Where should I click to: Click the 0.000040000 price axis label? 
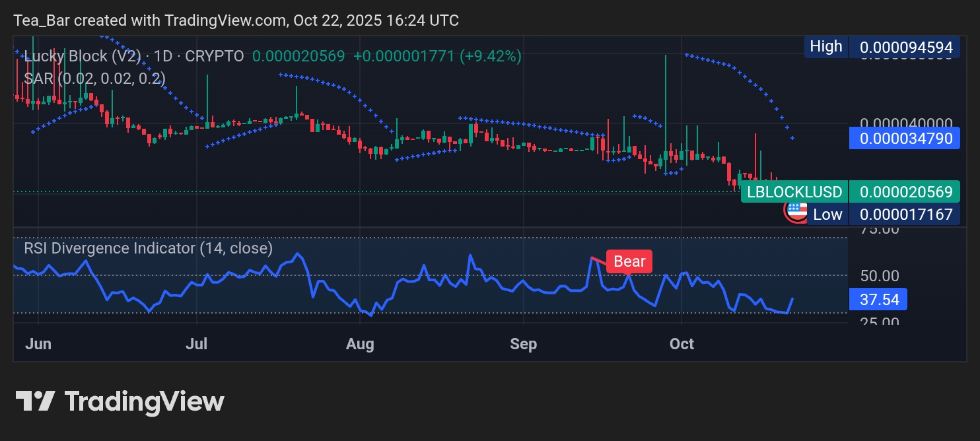906,123
